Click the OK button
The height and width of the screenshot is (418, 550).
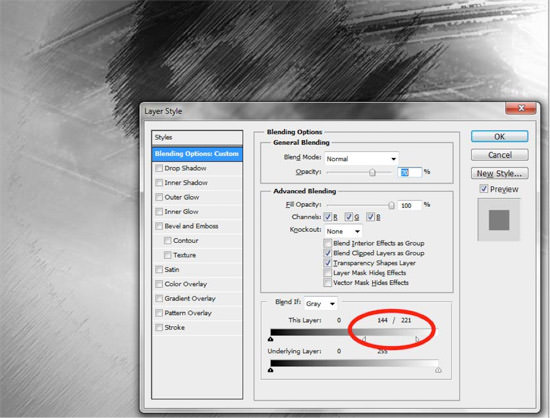tap(499, 136)
